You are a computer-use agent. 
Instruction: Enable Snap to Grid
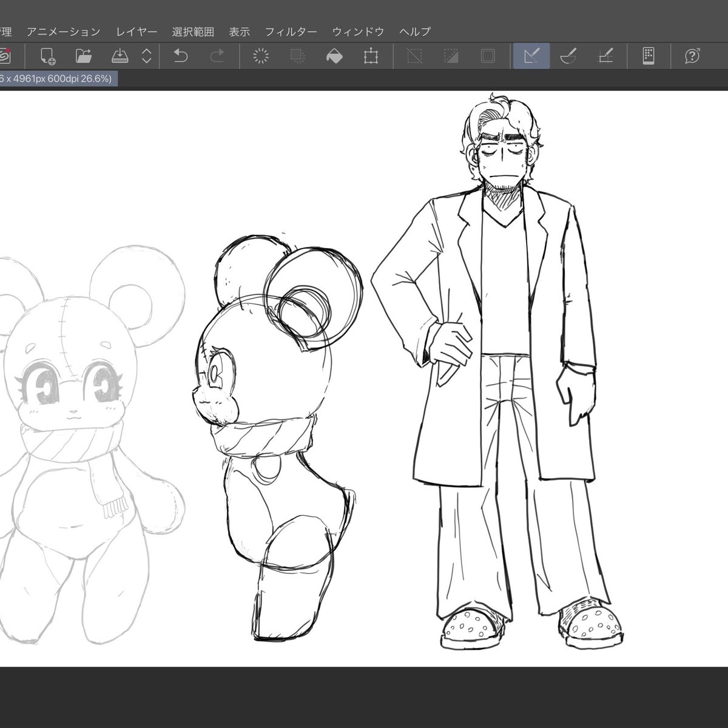tap(605, 56)
